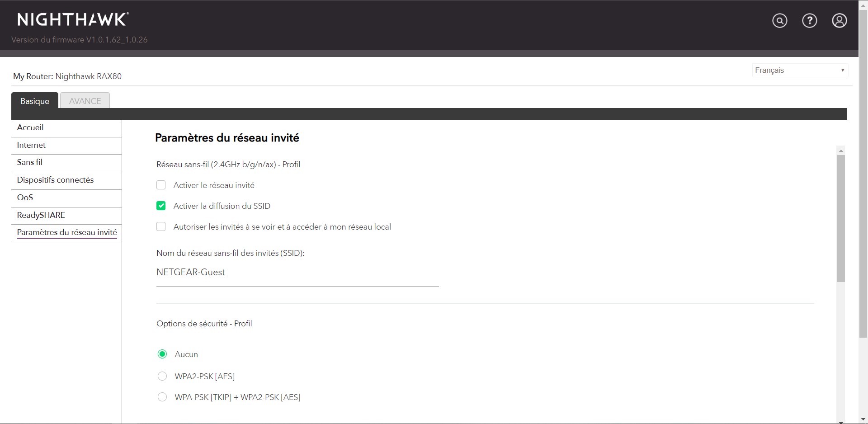
Task: Open ReadySHARE in the sidebar
Action: tap(66, 216)
